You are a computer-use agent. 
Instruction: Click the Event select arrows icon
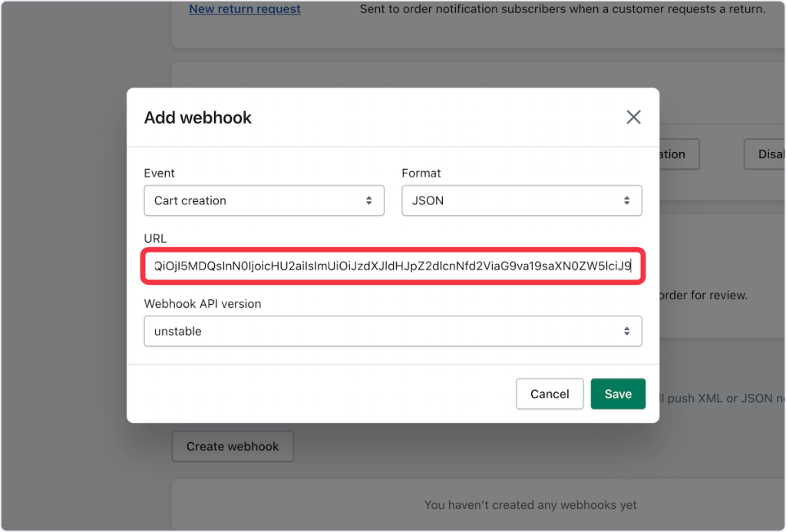click(369, 200)
